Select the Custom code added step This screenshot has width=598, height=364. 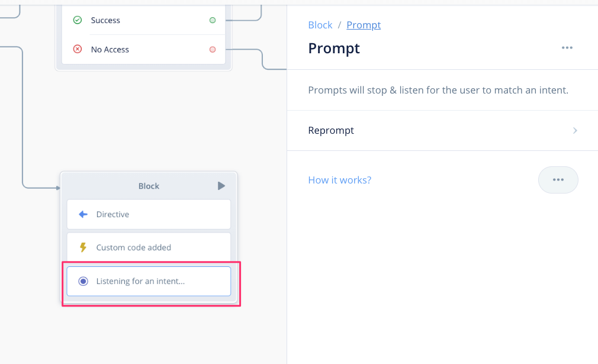click(x=149, y=247)
